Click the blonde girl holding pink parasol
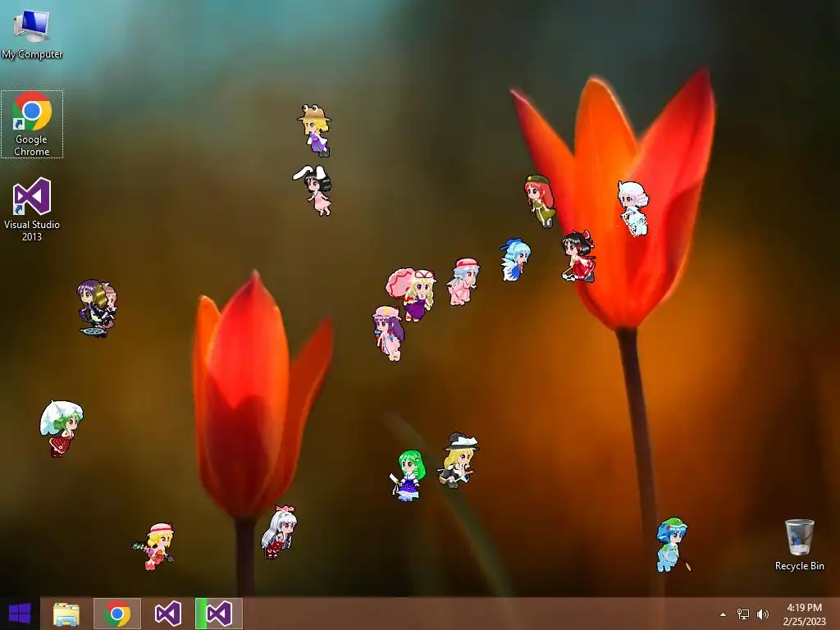840x630 pixels. point(412,294)
